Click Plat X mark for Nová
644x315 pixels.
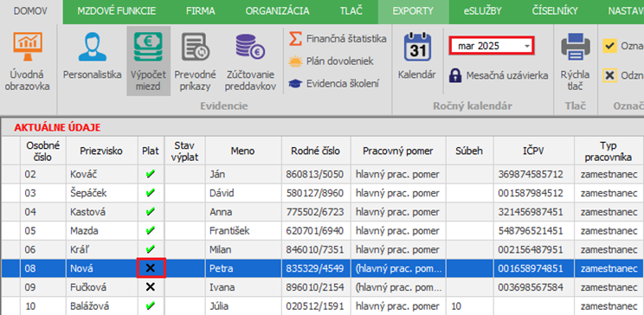[x=151, y=268]
